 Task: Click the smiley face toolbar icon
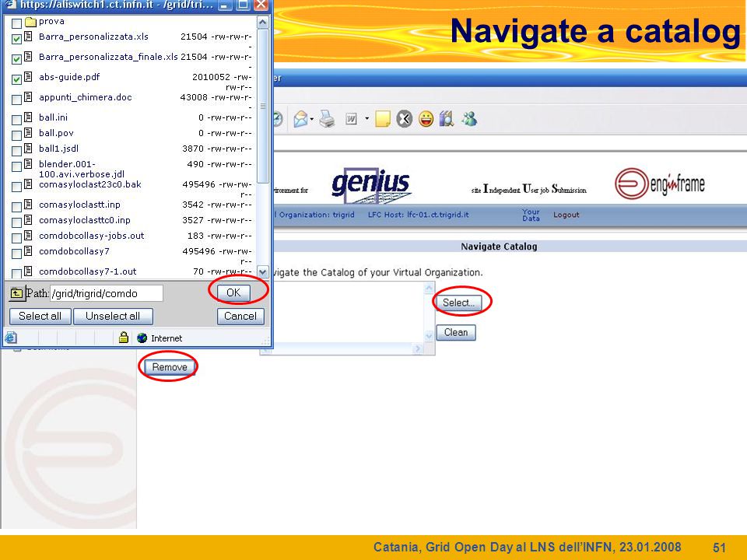pos(426,118)
